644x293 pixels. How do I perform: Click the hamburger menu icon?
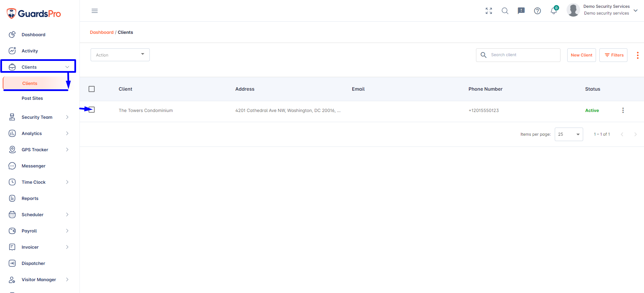[95, 11]
